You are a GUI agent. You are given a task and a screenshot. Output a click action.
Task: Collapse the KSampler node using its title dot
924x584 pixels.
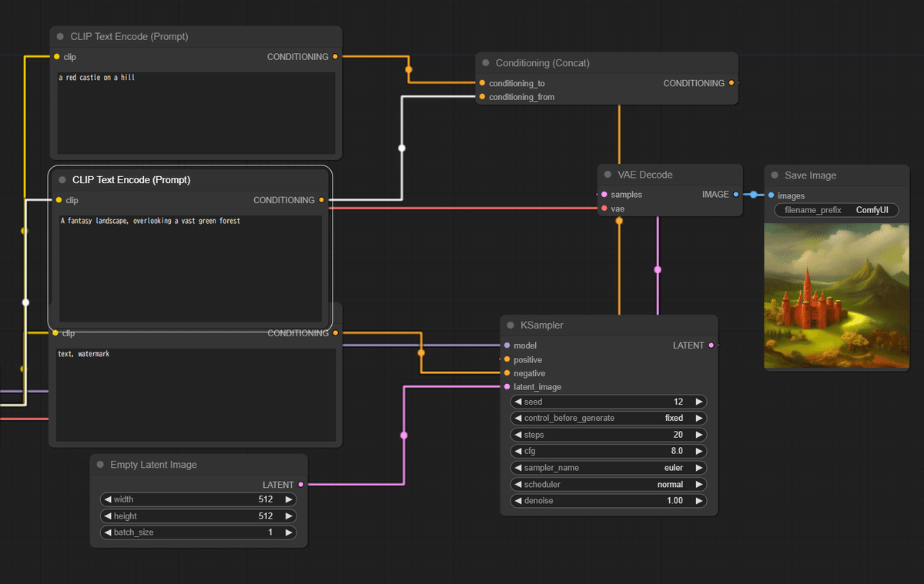511,325
